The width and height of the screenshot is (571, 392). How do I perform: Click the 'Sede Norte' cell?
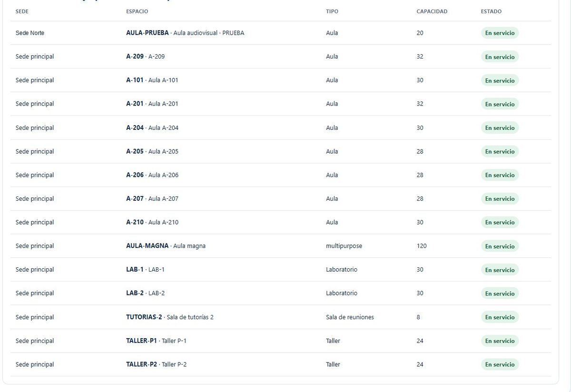(30, 33)
